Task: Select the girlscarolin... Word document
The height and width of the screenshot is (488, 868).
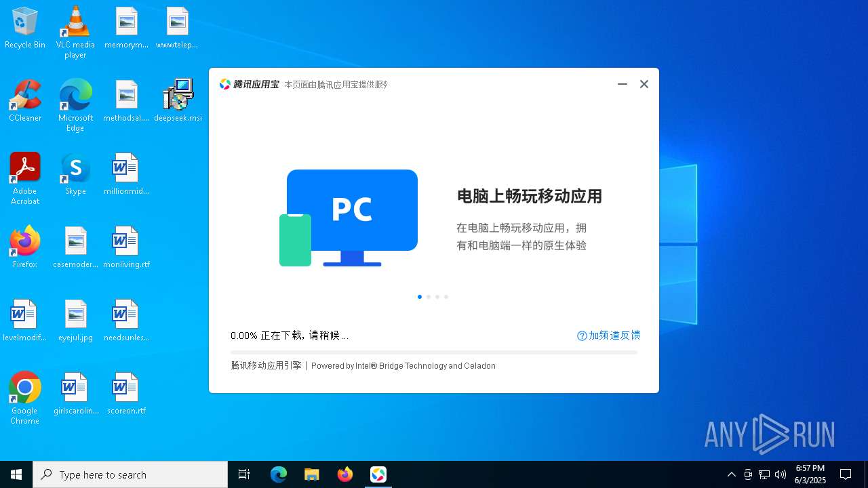Action: pos(75,394)
